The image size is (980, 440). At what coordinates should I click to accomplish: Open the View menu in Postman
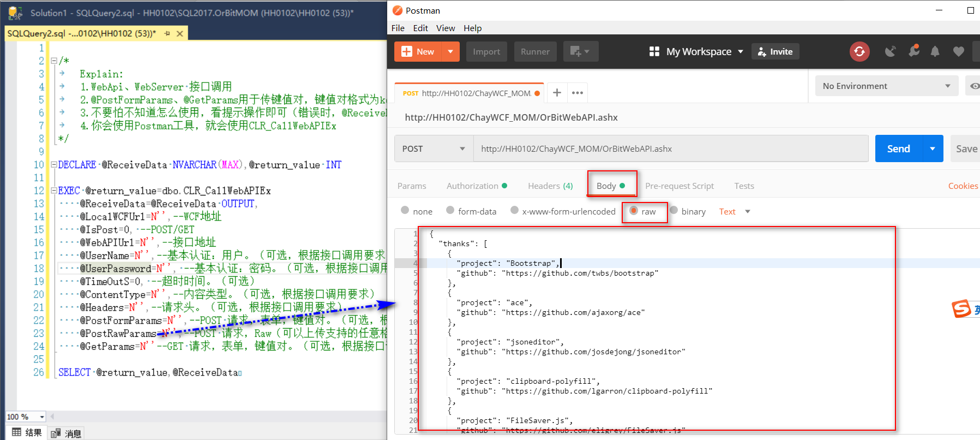pyautogui.click(x=446, y=28)
